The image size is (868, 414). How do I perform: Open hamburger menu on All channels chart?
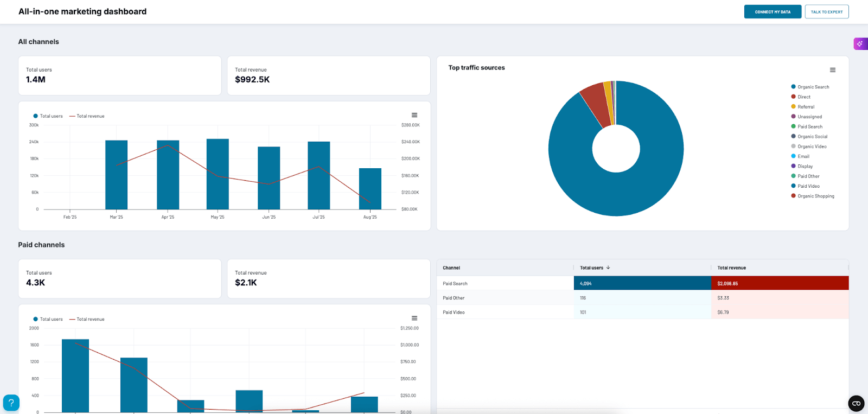414,115
